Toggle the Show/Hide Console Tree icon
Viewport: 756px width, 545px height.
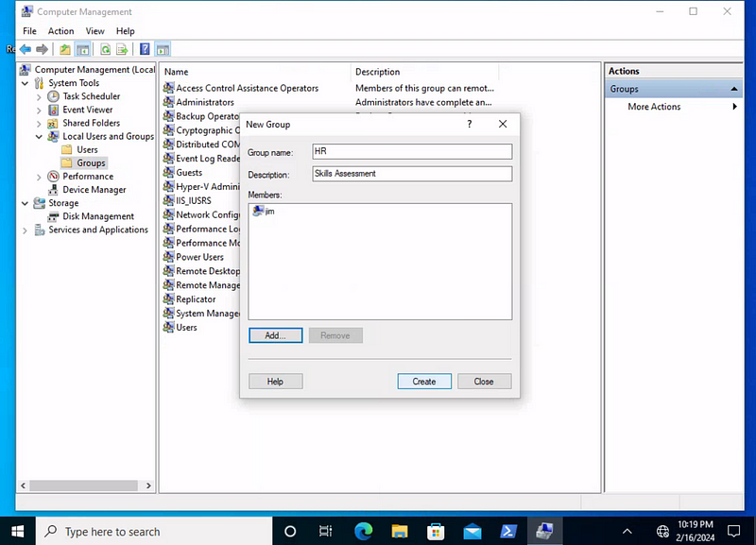tap(83, 49)
